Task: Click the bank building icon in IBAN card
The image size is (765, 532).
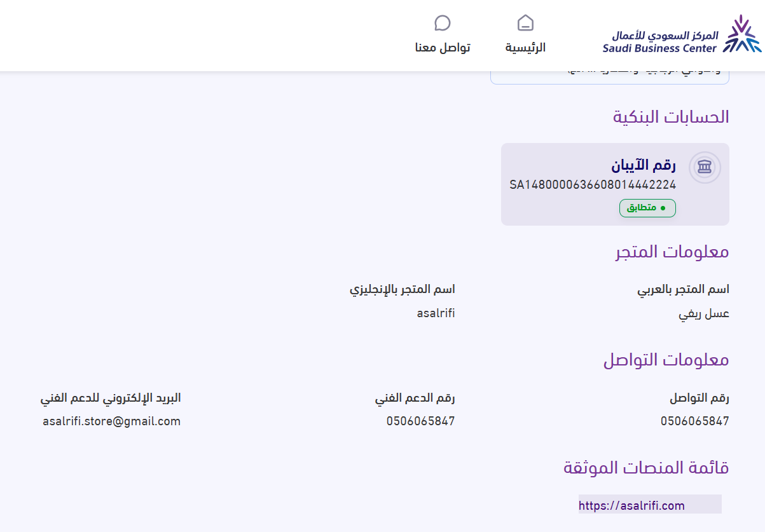Action: click(705, 168)
